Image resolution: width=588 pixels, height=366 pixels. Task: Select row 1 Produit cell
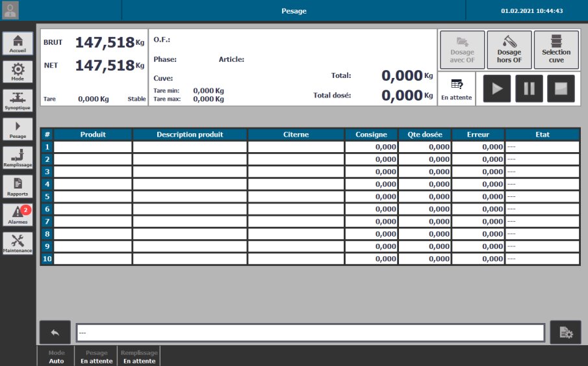click(x=93, y=148)
